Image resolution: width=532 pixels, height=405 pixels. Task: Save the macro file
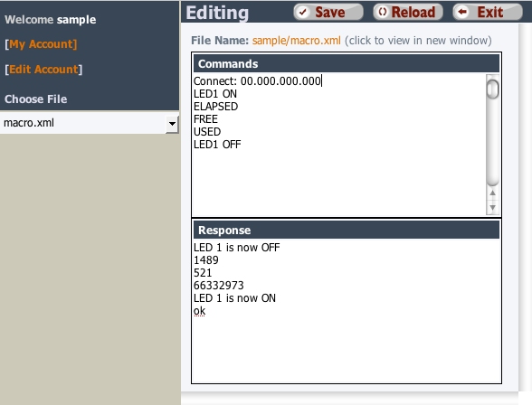point(328,12)
